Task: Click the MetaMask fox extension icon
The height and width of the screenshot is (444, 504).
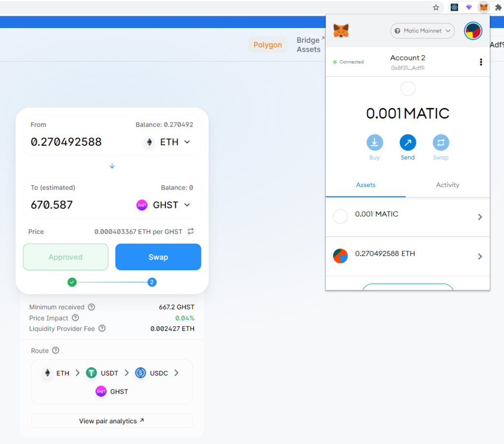Action: [x=484, y=7]
